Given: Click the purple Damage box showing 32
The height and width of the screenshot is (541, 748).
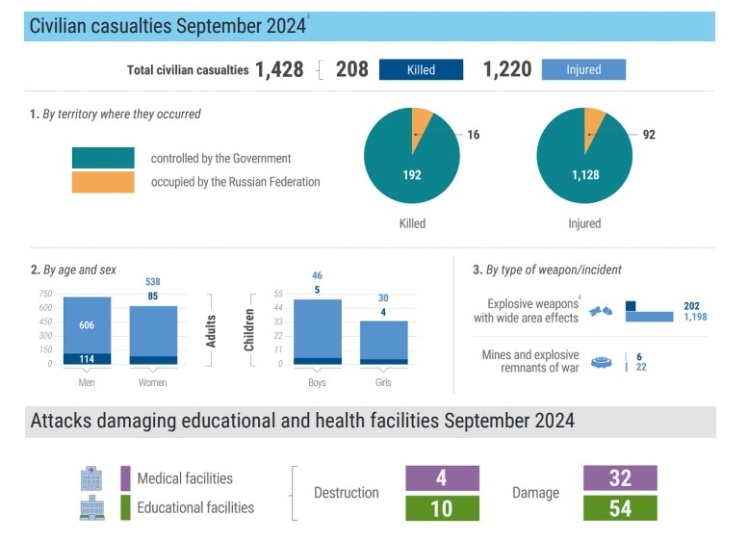Looking at the screenshot, I should tap(620, 478).
